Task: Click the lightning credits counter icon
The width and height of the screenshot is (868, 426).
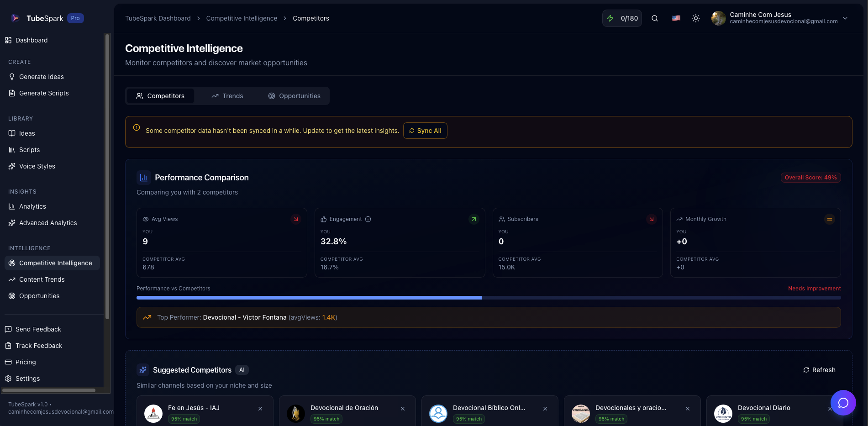Action: click(x=610, y=18)
